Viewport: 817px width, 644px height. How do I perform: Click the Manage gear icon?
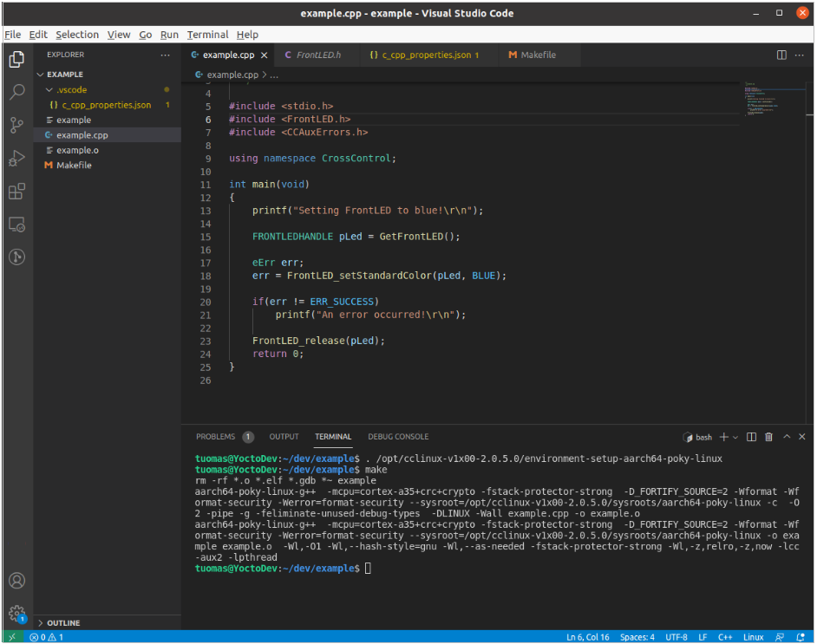tap(16, 614)
